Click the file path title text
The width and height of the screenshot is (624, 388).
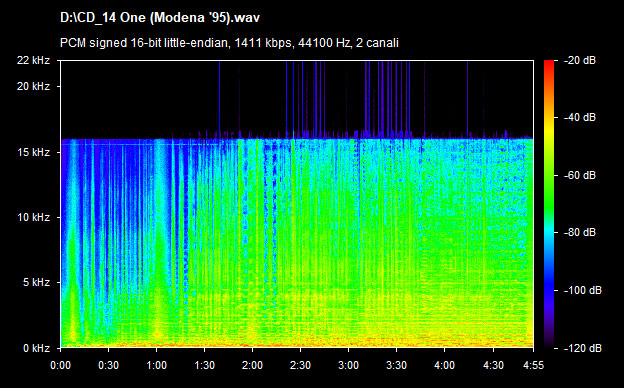(x=160, y=18)
